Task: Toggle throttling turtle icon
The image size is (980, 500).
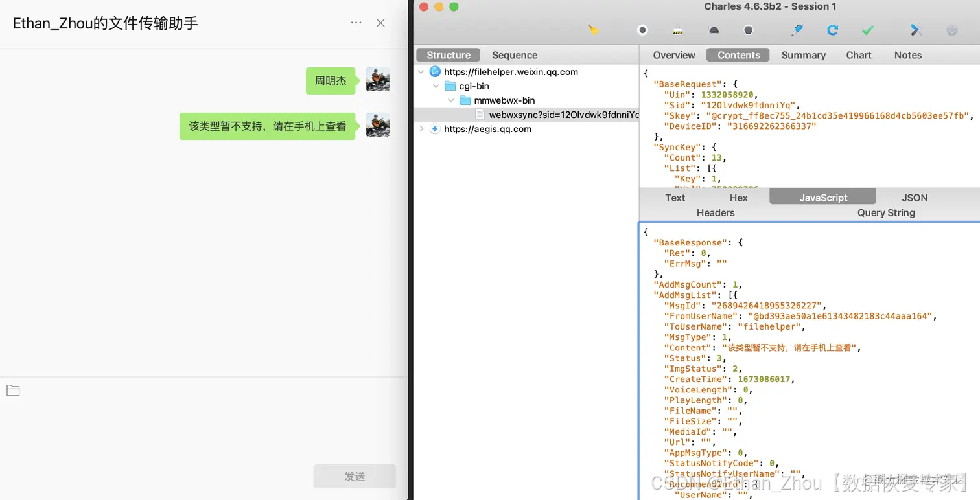Action: click(x=713, y=30)
